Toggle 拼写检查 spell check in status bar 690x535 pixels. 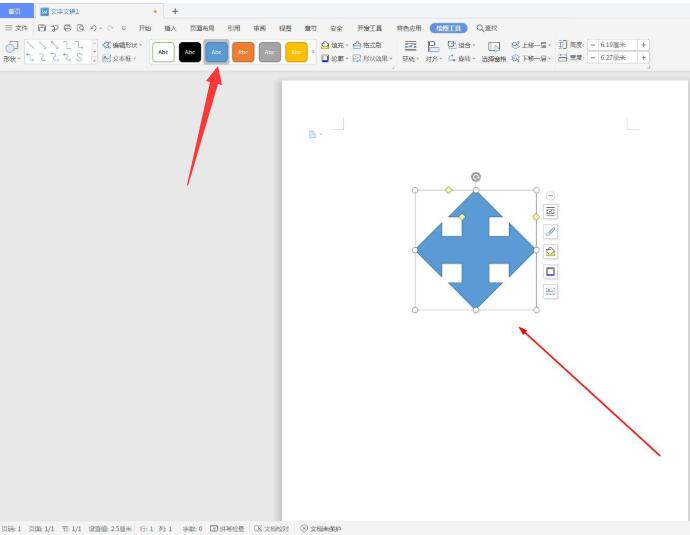[x=226, y=528]
